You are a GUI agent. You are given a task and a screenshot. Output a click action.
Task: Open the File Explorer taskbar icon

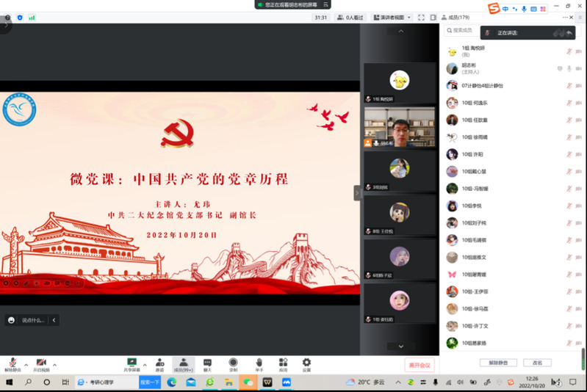click(228, 382)
